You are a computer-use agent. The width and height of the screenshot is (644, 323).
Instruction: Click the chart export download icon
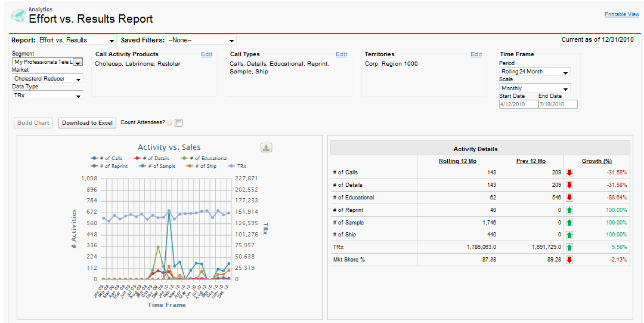coord(267,148)
